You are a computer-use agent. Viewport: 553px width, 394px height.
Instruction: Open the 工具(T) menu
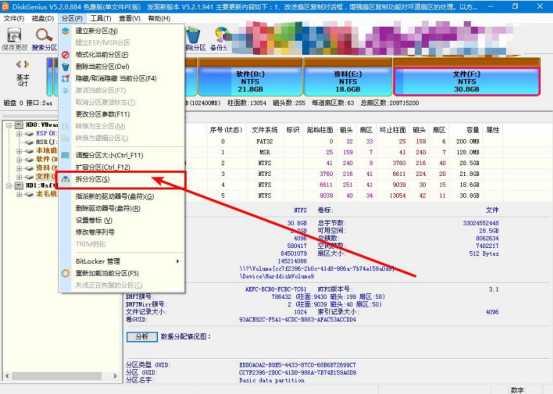101,18
